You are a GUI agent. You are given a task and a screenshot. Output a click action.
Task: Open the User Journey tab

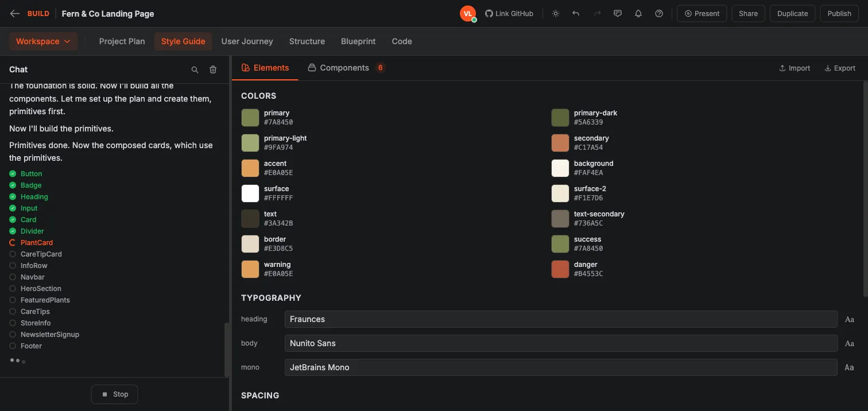247,41
